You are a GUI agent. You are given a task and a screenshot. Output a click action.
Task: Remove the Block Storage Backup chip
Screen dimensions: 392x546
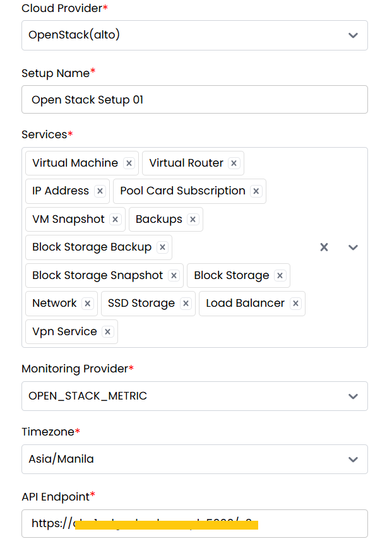pyautogui.click(x=162, y=247)
